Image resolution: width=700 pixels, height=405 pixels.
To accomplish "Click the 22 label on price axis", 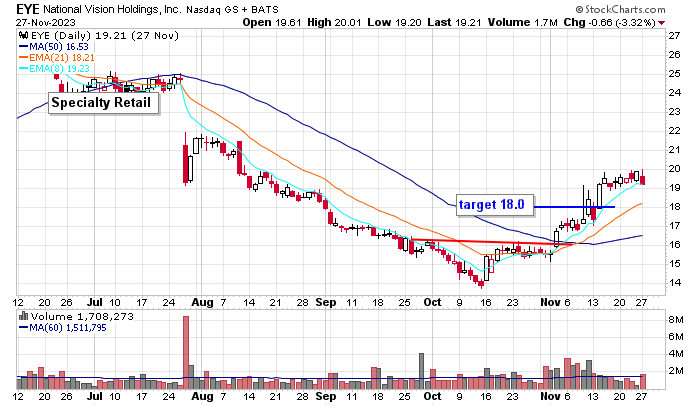I will [x=675, y=131].
